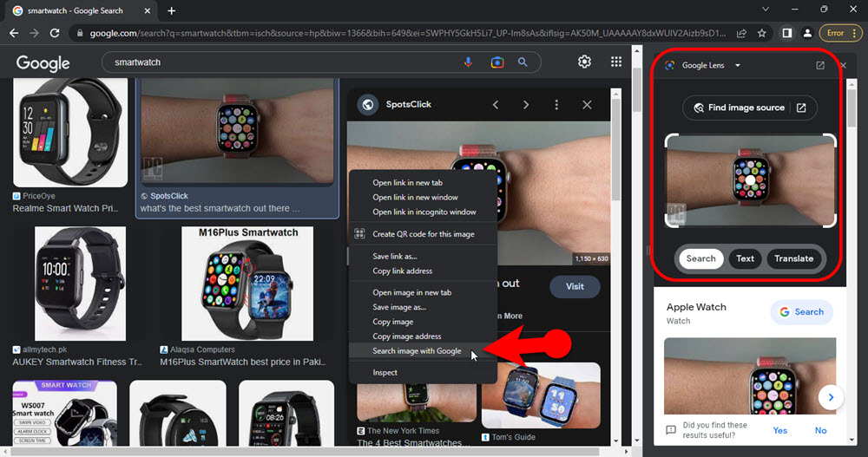Open the Chrome three-dot menu
This screenshot has width=868, height=457.
tap(855, 33)
